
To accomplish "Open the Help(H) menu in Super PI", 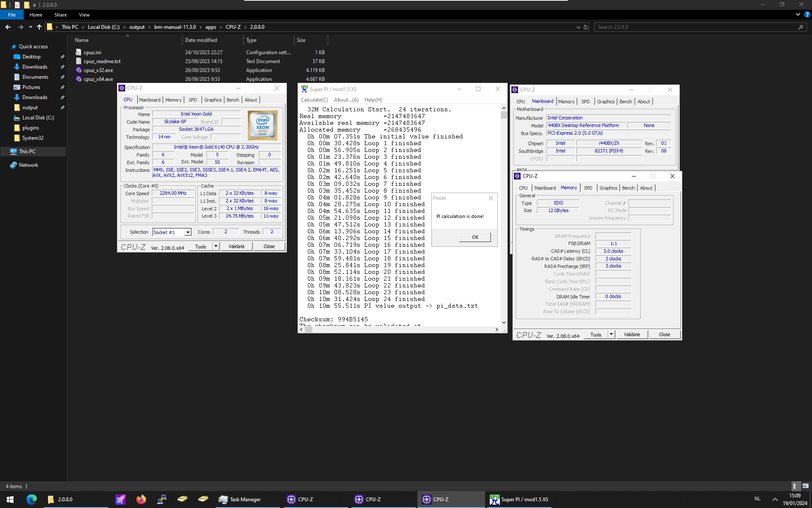I will pos(373,100).
